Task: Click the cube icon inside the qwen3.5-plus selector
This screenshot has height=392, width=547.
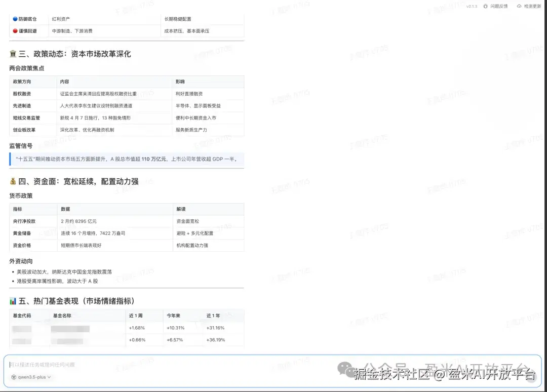Action: [x=14, y=377]
